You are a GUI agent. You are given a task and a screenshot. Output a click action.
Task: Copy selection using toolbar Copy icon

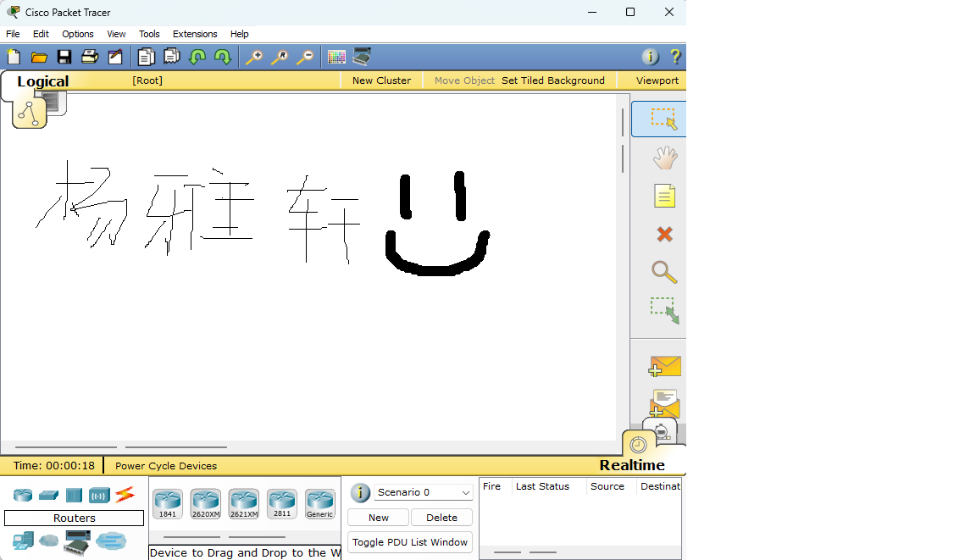tap(147, 58)
